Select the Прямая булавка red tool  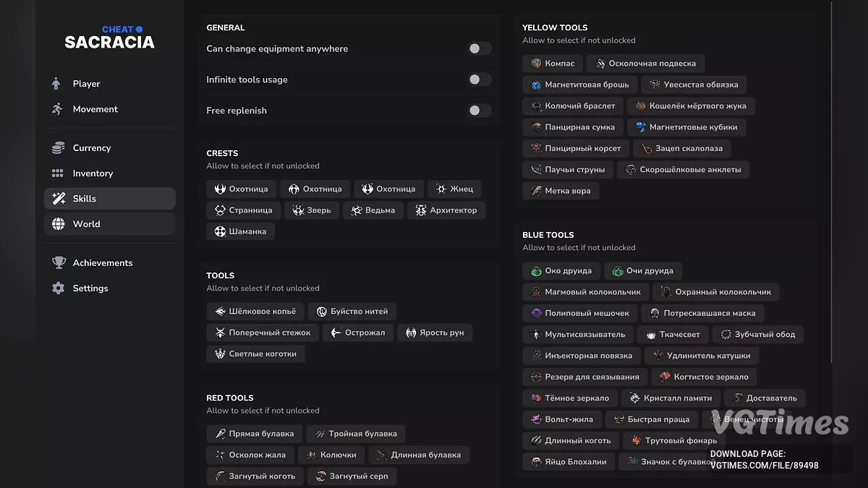254,434
